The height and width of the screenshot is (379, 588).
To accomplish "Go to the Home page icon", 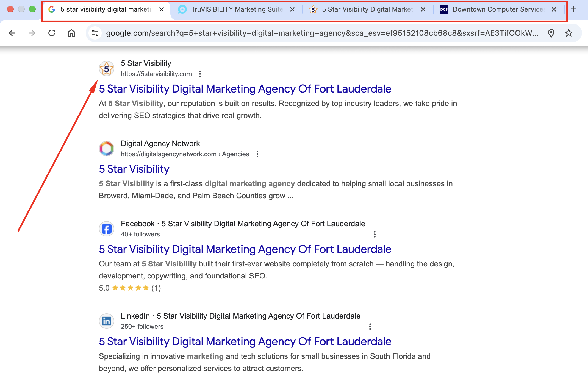I will click(71, 33).
